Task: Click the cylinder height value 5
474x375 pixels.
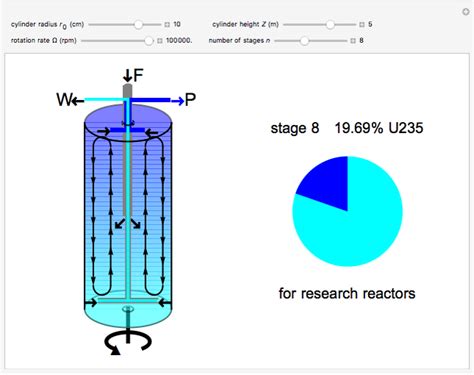Action: click(370, 24)
